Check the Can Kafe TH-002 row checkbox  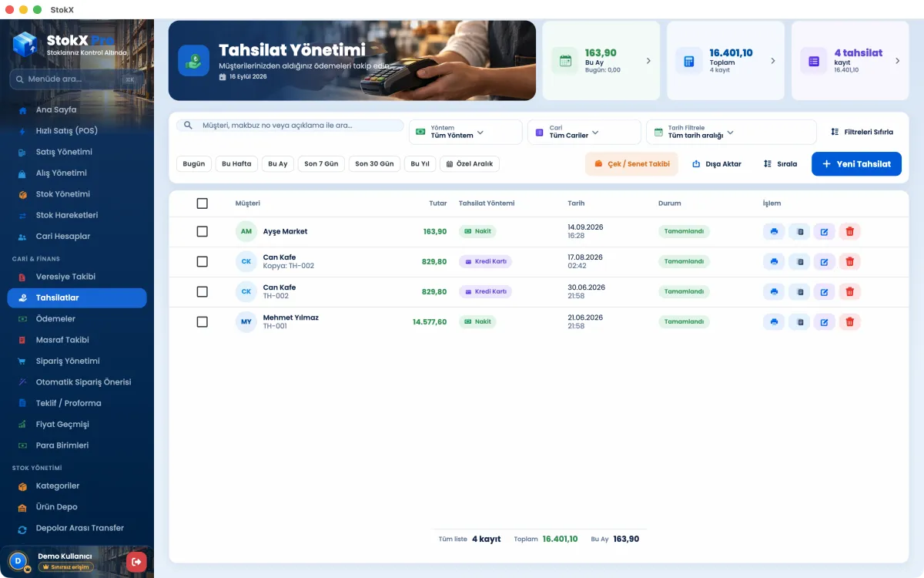point(203,291)
